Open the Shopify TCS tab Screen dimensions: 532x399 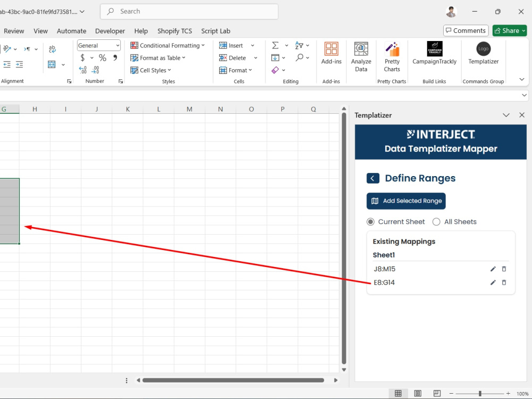174,31
